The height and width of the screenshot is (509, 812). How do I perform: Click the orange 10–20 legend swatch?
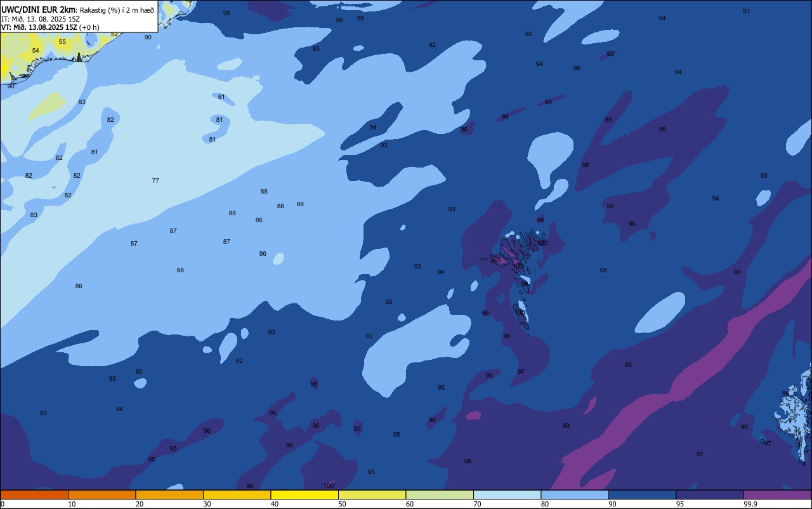[101, 494]
